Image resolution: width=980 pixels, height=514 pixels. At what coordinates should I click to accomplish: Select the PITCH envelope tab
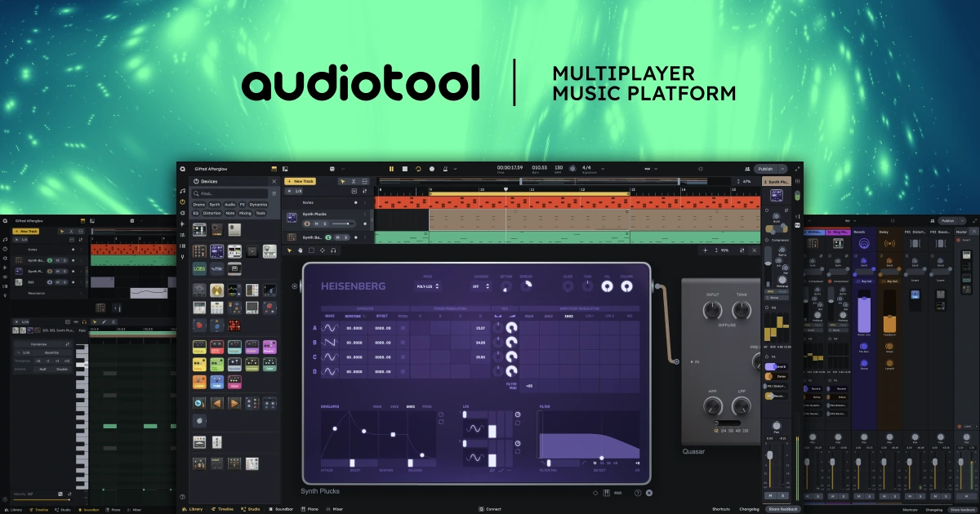point(427,406)
